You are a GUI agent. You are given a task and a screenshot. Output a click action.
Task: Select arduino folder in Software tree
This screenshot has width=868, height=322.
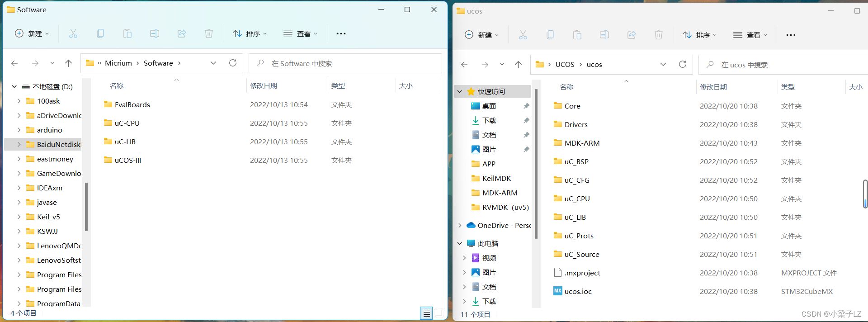44,130
